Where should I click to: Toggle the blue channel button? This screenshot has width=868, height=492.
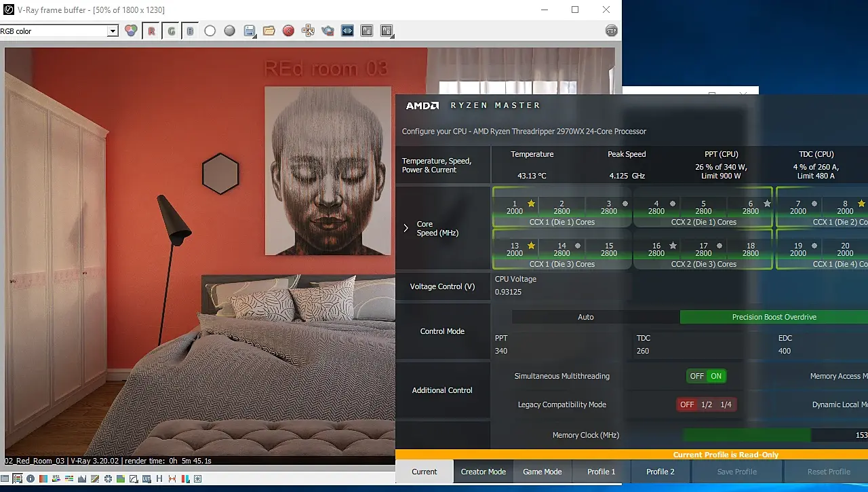coord(190,31)
